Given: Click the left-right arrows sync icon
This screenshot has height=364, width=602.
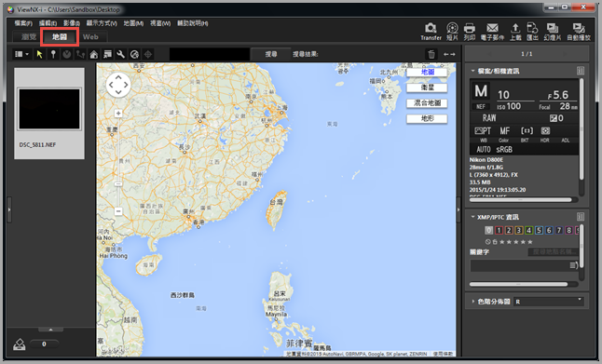Looking at the screenshot, I should coord(449,55).
